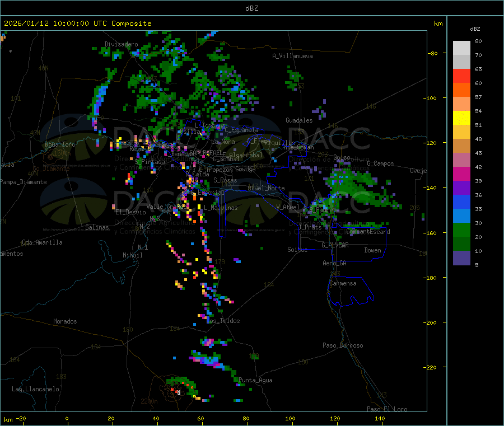Click the Bowen map label
504x426 pixels.
(373, 250)
